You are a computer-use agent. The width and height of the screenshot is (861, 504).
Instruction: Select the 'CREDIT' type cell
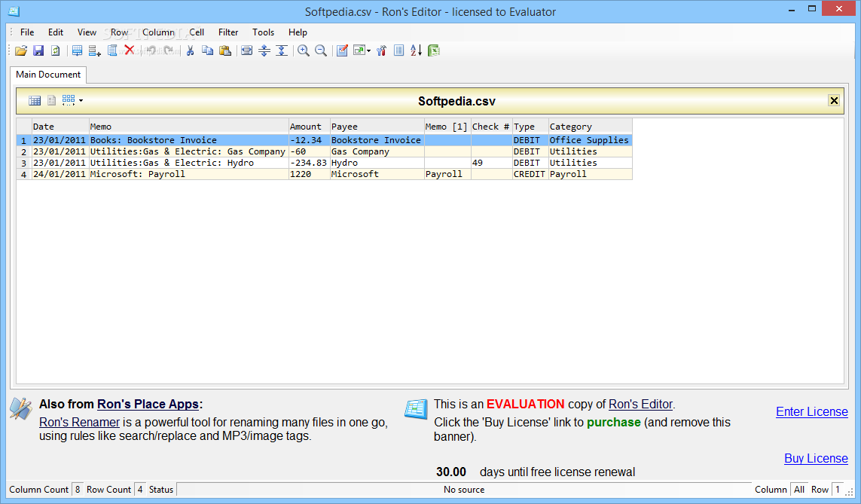click(530, 174)
